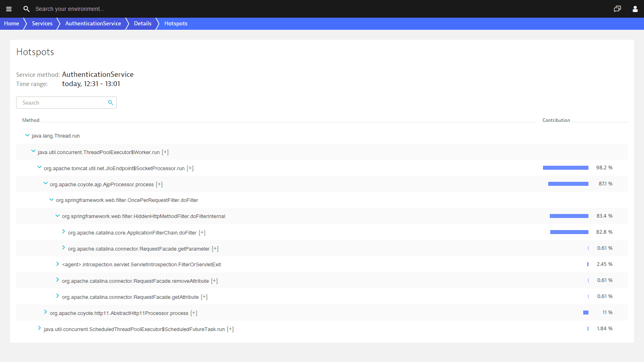The image size is (644, 362).
Task: Click [+] next to AbstractHttp11Processor.process
Action: (194, 313)
